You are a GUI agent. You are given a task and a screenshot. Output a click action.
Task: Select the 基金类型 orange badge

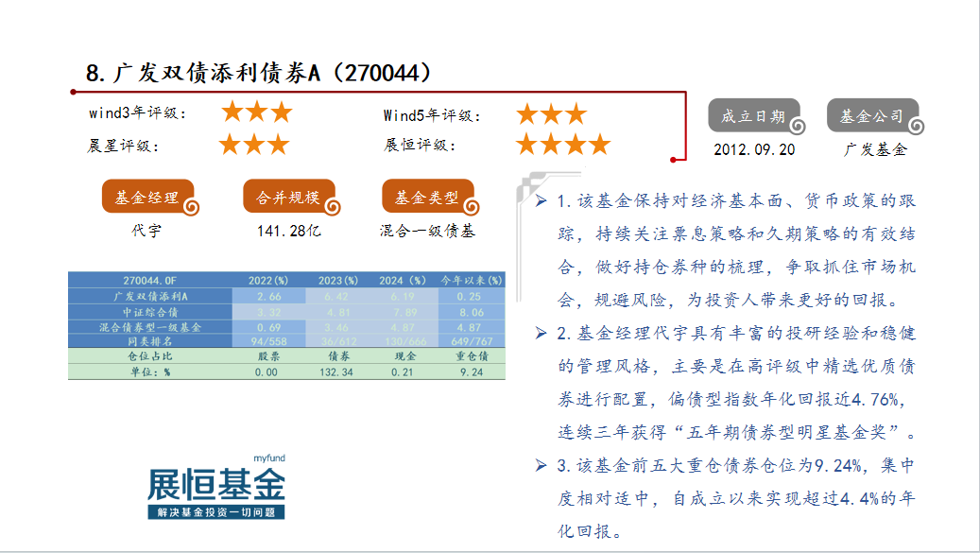coord(427,199)
